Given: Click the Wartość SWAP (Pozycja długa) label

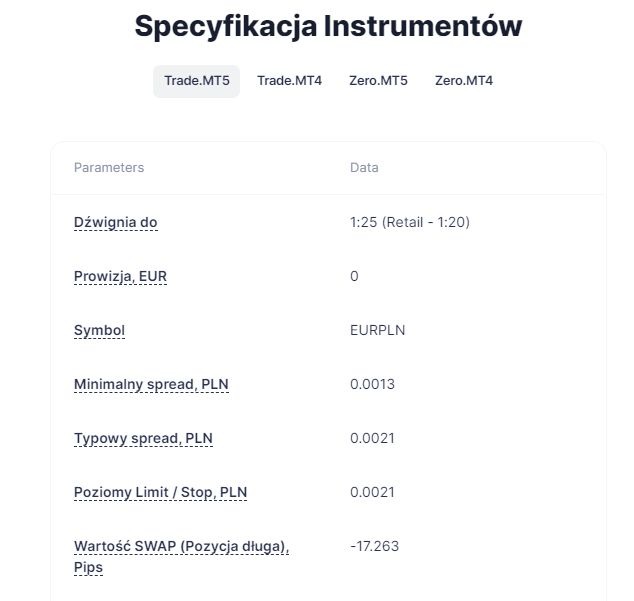Looking at the screenshot, I should pos(181,546).
